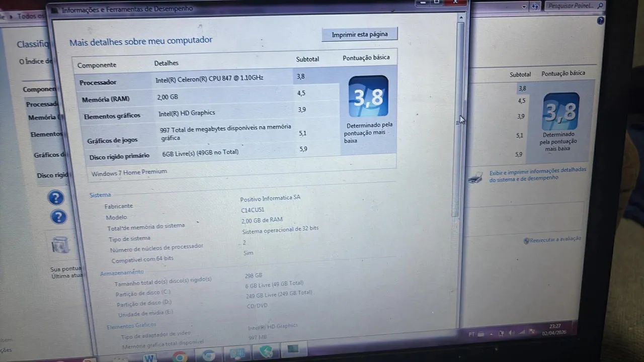This screenshot has width=644, height=362.
Task: Click the Detalhes column header
Action: 166,63
